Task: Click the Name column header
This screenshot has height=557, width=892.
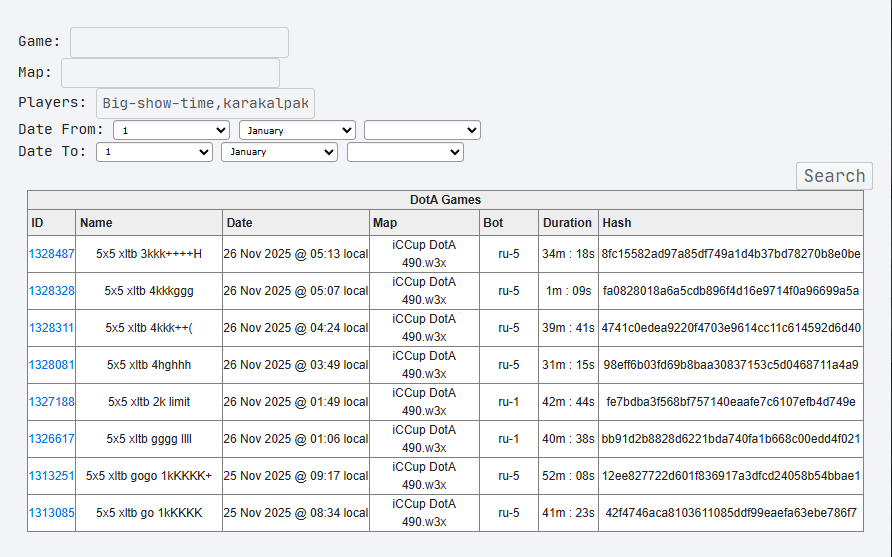Action: coord(148,222)
